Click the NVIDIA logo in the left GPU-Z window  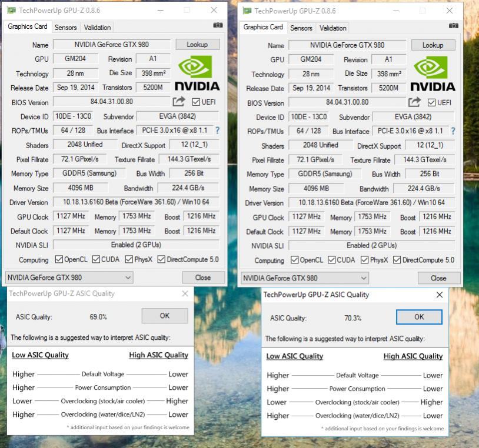pos(197,73)
